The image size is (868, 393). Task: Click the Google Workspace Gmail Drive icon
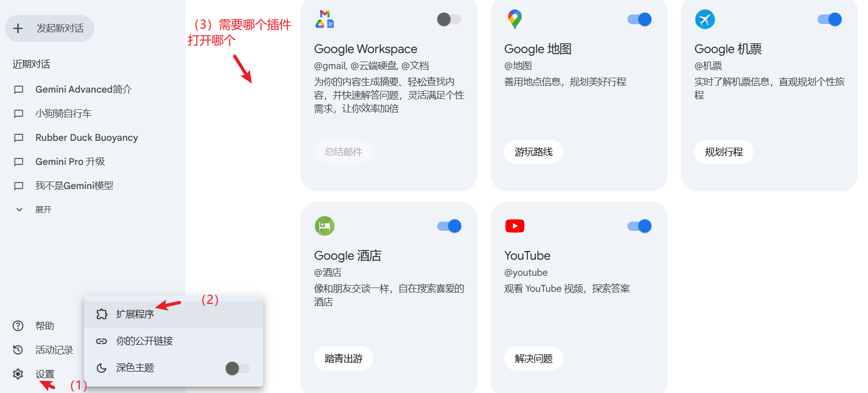[325, 19]
